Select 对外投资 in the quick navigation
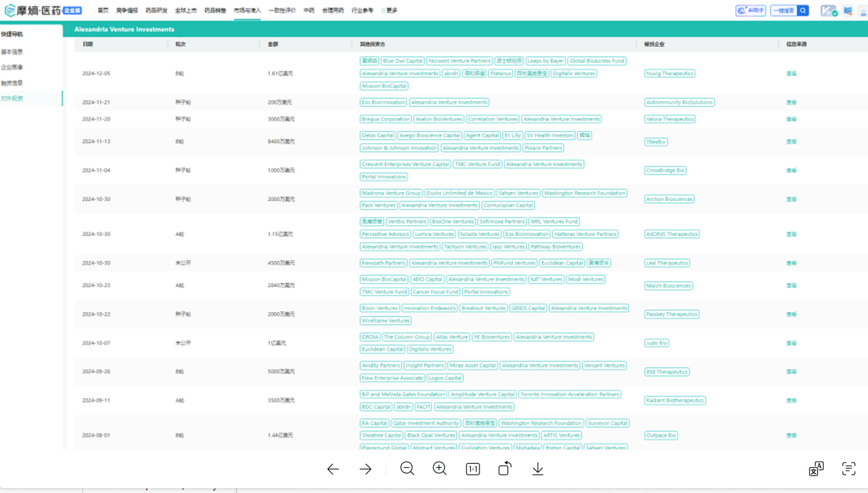Image resolution: width=868 pixels, height=493 pixels. point(12,99)
